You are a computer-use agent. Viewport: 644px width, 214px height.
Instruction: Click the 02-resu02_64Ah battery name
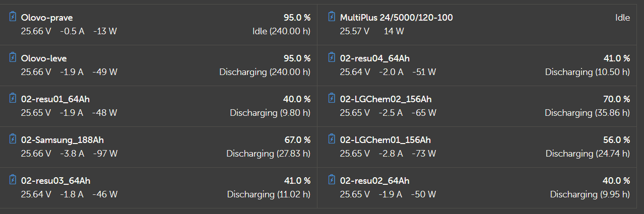[x=374, y=181]
